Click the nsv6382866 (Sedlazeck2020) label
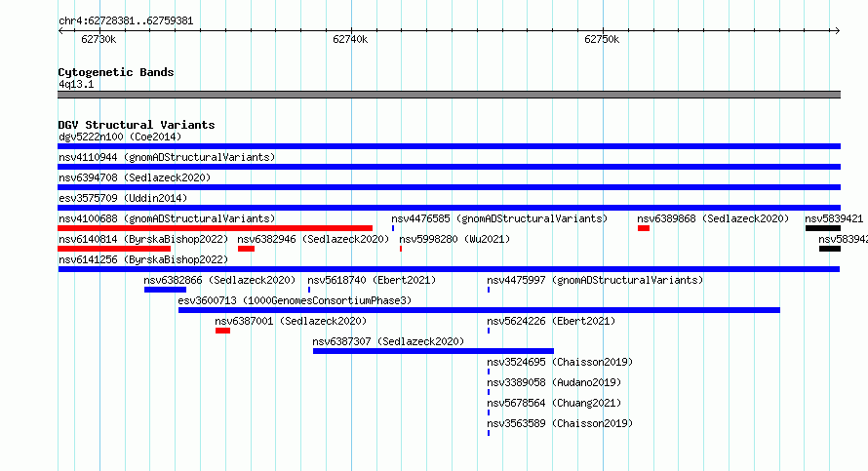This screenshot has height=471, width=868. 219,280
